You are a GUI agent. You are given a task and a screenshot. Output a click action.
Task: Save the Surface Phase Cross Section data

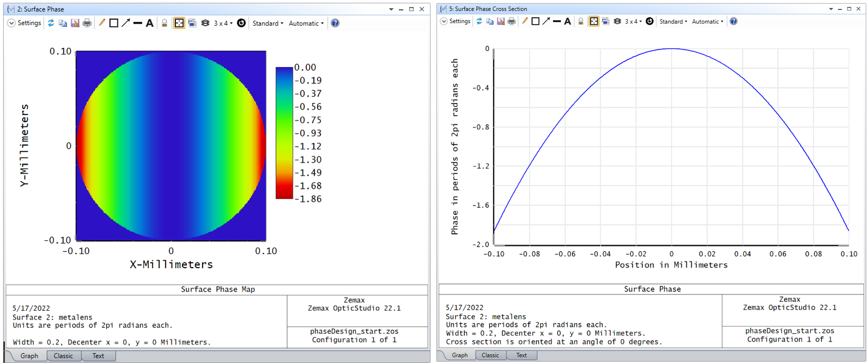501,21
